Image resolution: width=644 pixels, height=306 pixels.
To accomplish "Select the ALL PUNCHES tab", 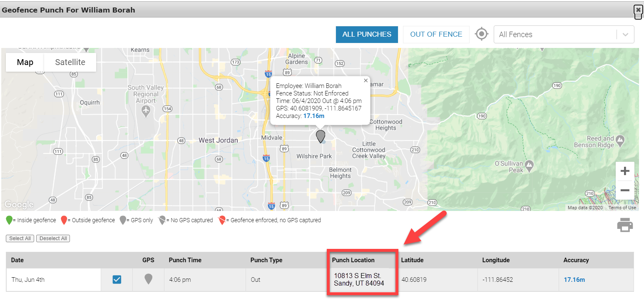I will [367, 34].
